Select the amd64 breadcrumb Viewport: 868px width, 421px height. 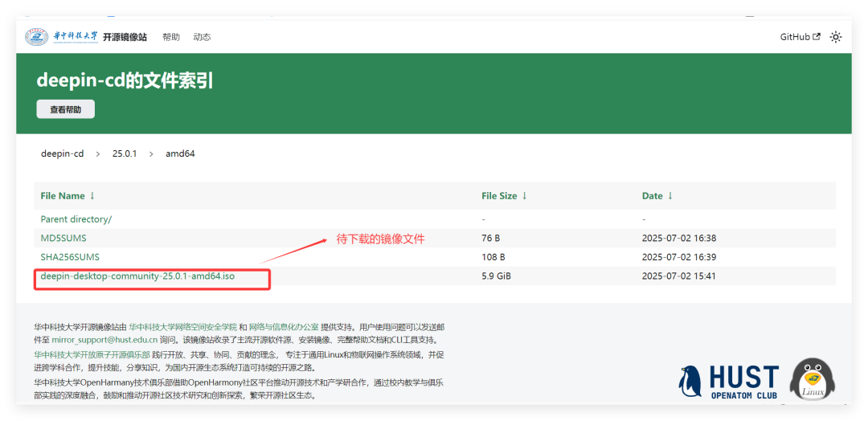[x=180, y=153]
